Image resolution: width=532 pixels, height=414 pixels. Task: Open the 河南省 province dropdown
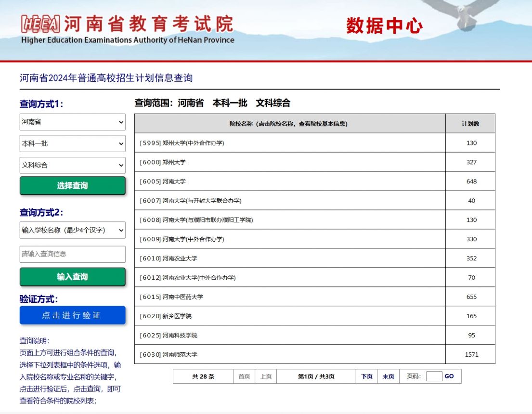(x=73, y=122)
